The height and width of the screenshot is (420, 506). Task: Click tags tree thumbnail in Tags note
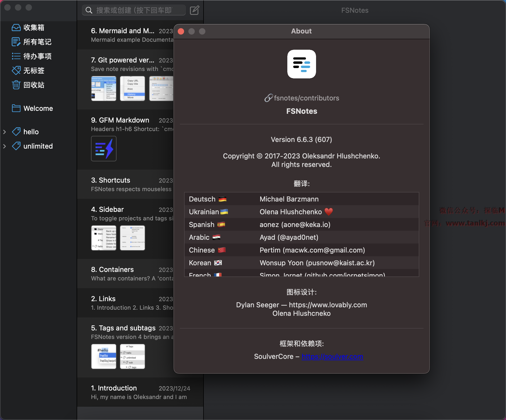click(132, 356)
